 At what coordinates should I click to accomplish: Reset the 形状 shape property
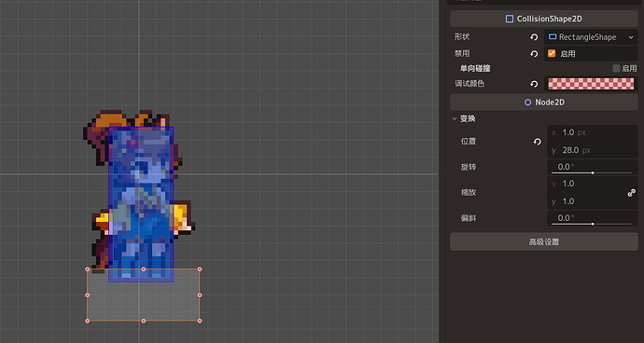click(534, 37)
